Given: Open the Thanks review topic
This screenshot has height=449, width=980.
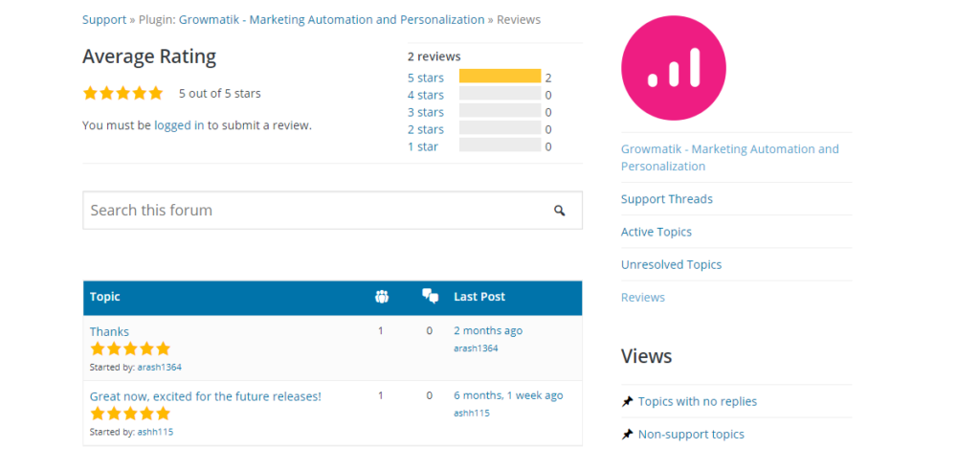Looking at the screenshot, I should click(109, 331).
